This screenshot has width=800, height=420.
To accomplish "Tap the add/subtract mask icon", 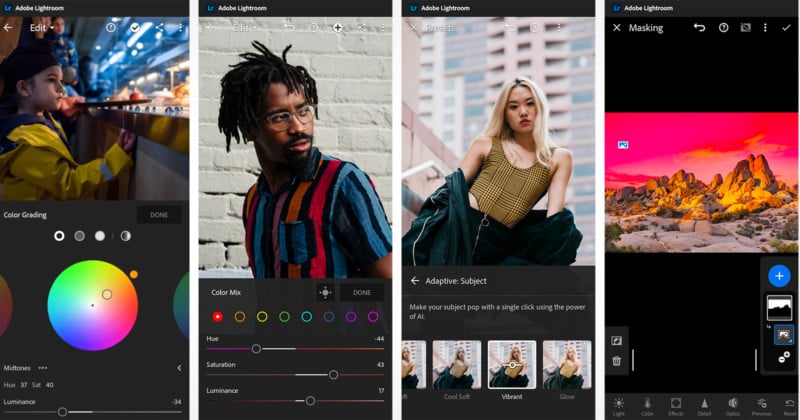I will pos(784,358).
